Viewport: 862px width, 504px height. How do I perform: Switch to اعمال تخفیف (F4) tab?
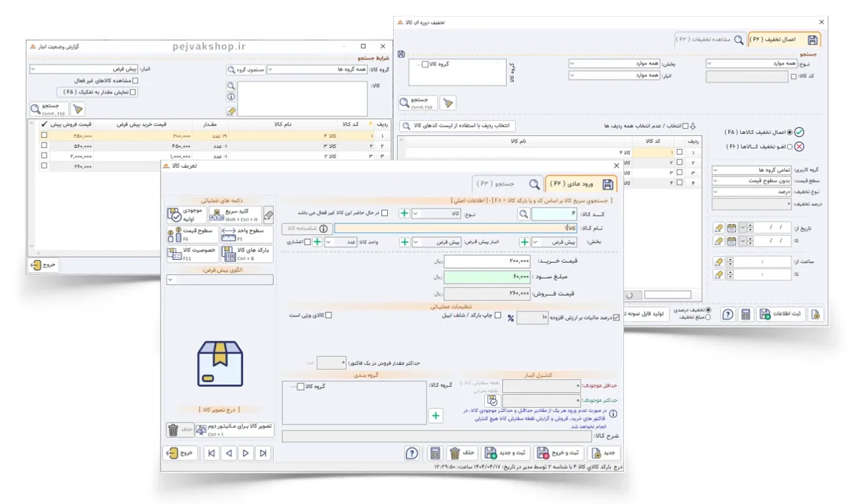(x=785, y=40)
